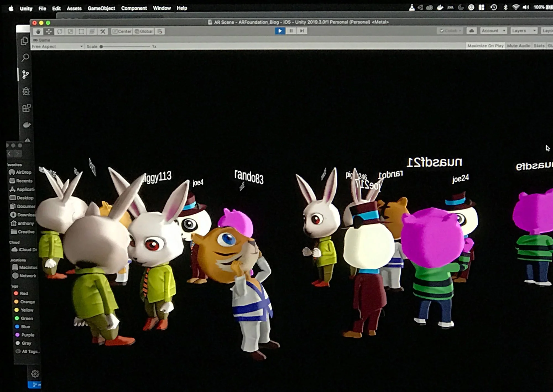This screenshot has width=553, height=392.
Task: Open the Layers dropdown
Action: (524, 31)
